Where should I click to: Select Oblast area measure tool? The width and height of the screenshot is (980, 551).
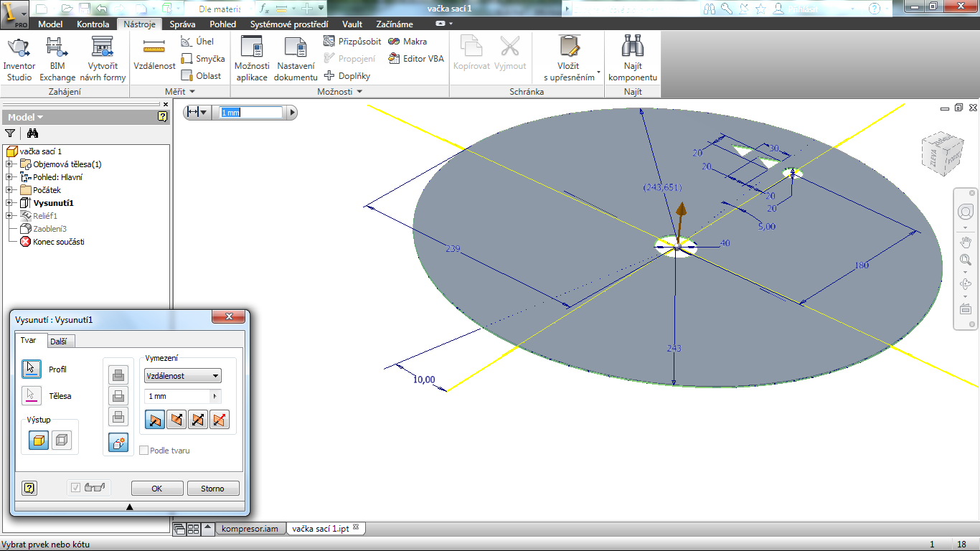click(202, 75)
